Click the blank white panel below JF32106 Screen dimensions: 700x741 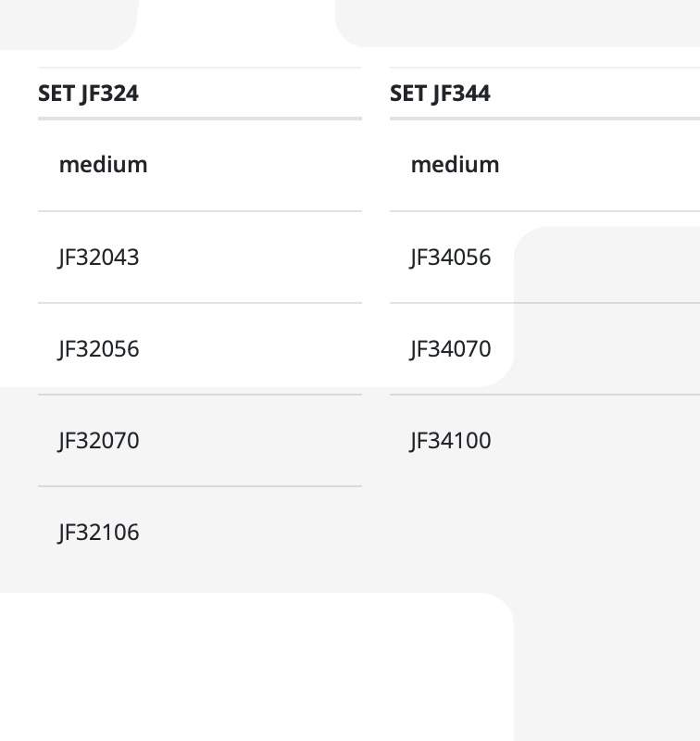(256, 666)
